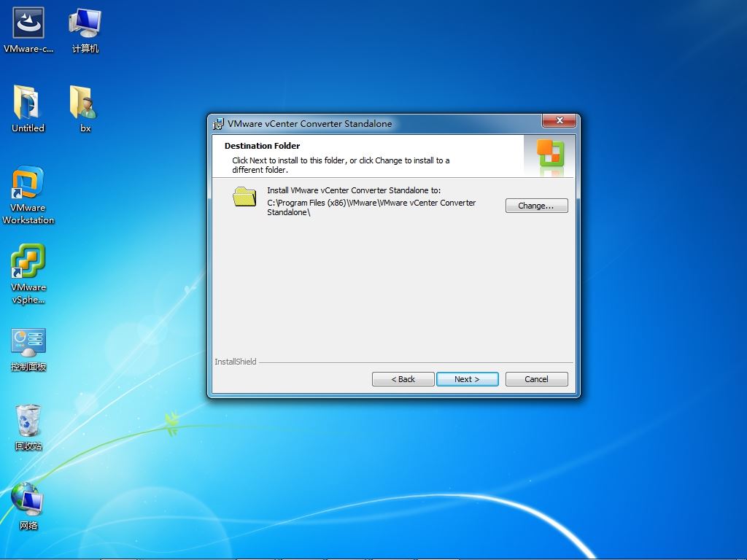Click the dialog title 'VMware vCenter Converter Standalone'
The width and height of the screenshot is (747, 560).
click(309, 124)
